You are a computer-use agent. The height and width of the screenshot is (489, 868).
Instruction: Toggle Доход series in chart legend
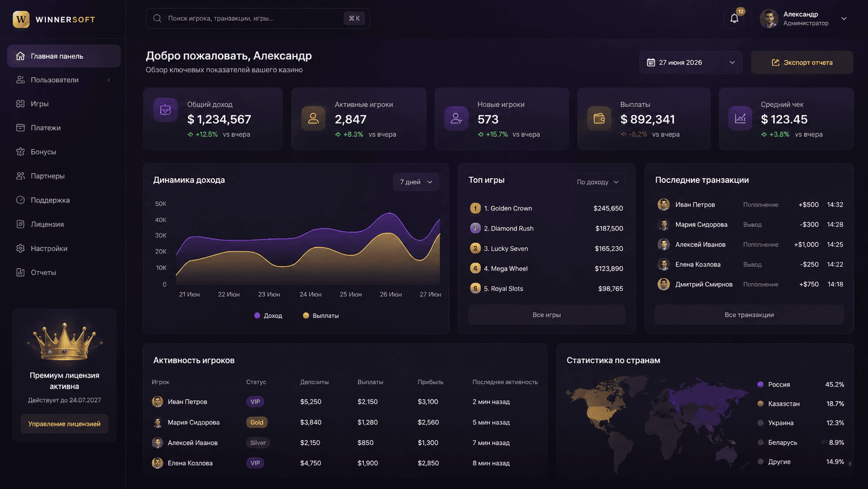(268, 315)
